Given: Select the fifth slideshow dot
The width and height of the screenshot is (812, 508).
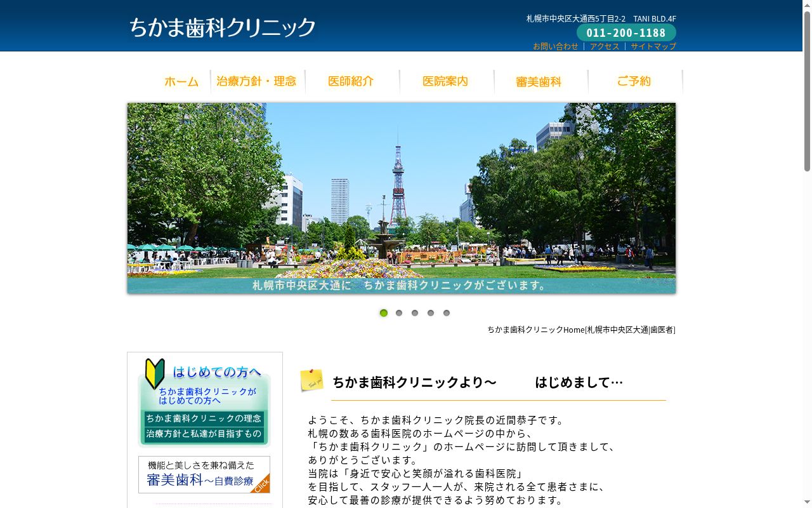Looking at the screenshot, I should [447, 313].
